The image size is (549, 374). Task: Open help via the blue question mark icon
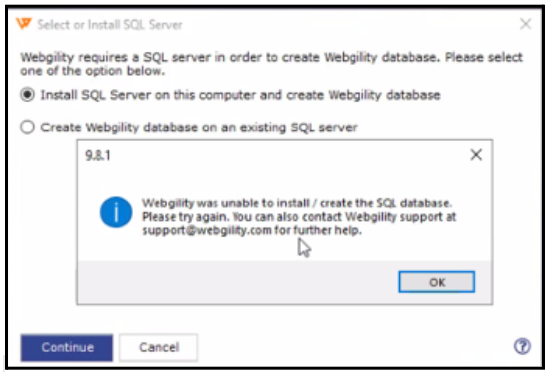[x=522, y=346]
